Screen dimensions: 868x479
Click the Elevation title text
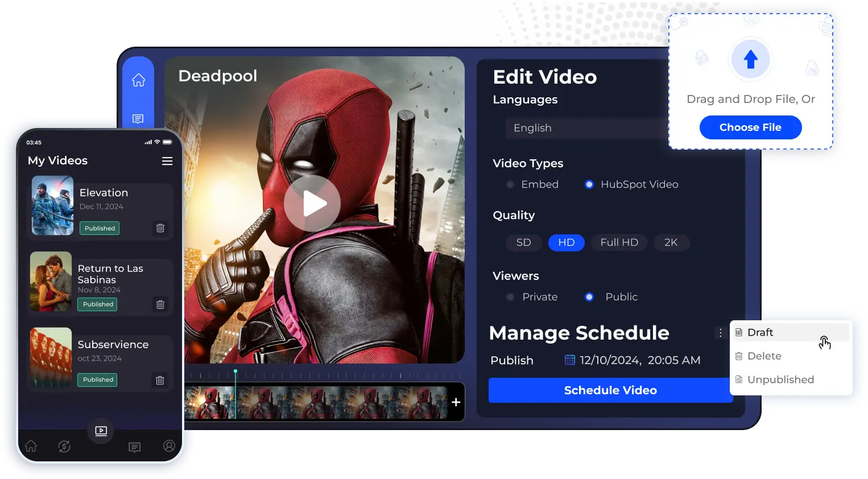[x=104, y=193]
